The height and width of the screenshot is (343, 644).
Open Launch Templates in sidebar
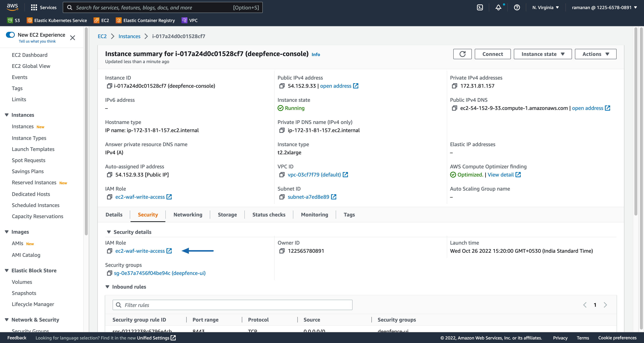(33, 149)
